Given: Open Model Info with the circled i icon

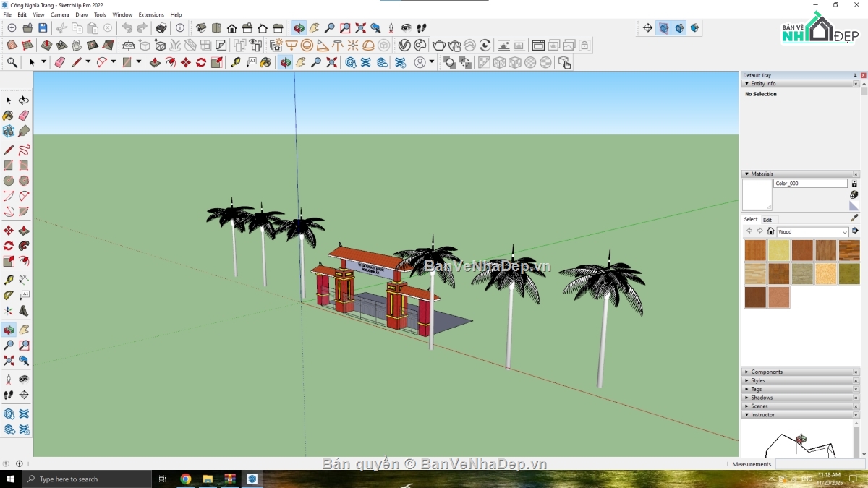Looking at the screenshot, I should [180, 28].
